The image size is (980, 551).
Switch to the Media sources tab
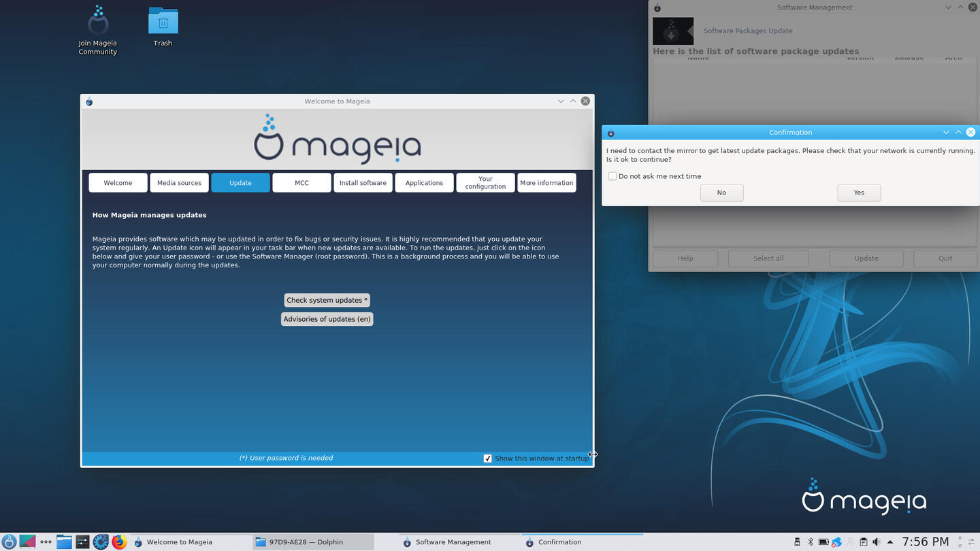coord(179,183)
